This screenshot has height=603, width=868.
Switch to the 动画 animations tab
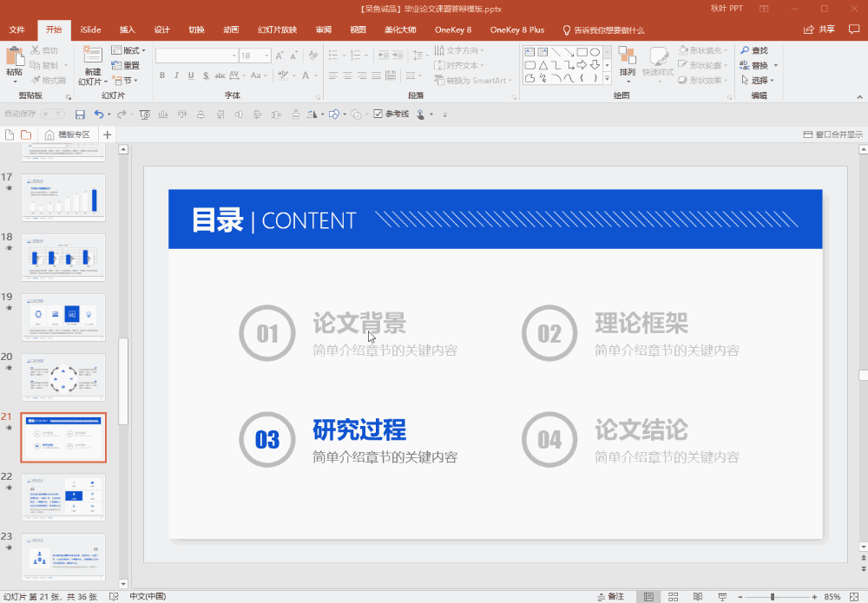pos(231,29)
